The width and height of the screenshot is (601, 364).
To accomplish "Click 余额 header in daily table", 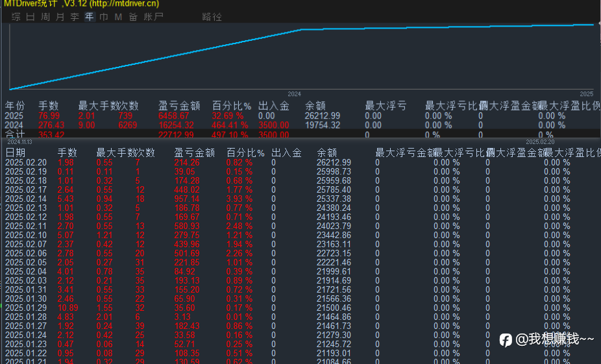I will click(326, 153).
